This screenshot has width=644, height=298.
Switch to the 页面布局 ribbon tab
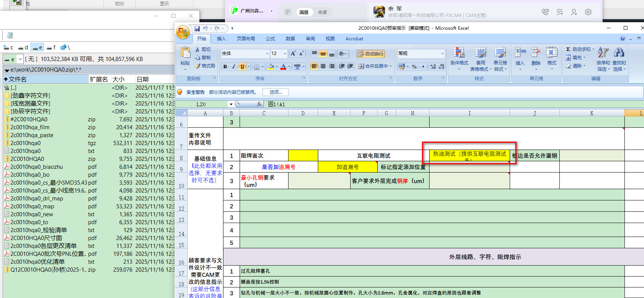pos(246,39)
